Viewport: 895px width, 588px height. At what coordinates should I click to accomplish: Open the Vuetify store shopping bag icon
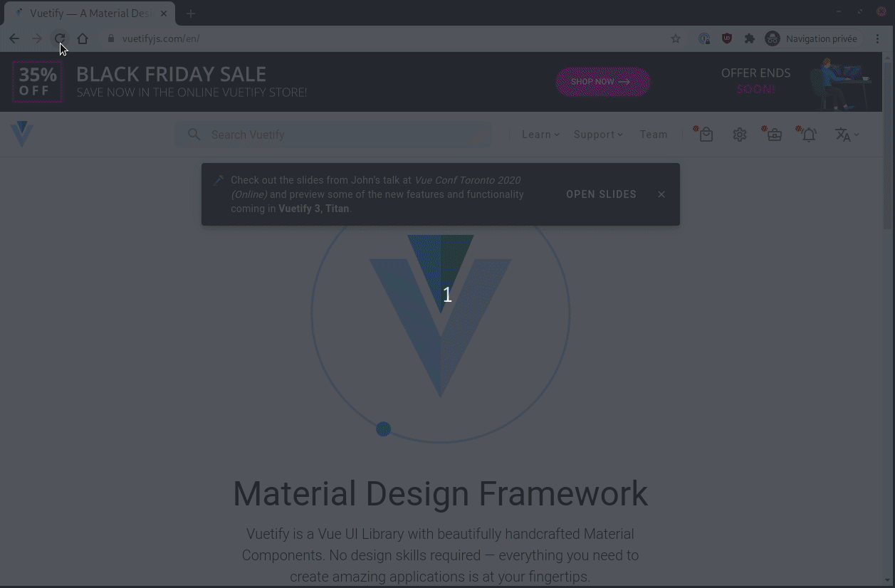point(706,135)
